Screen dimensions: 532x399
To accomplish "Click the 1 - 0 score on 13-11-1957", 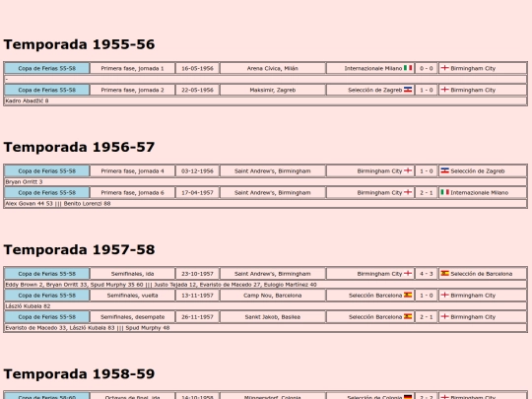I will pos(427,296).
